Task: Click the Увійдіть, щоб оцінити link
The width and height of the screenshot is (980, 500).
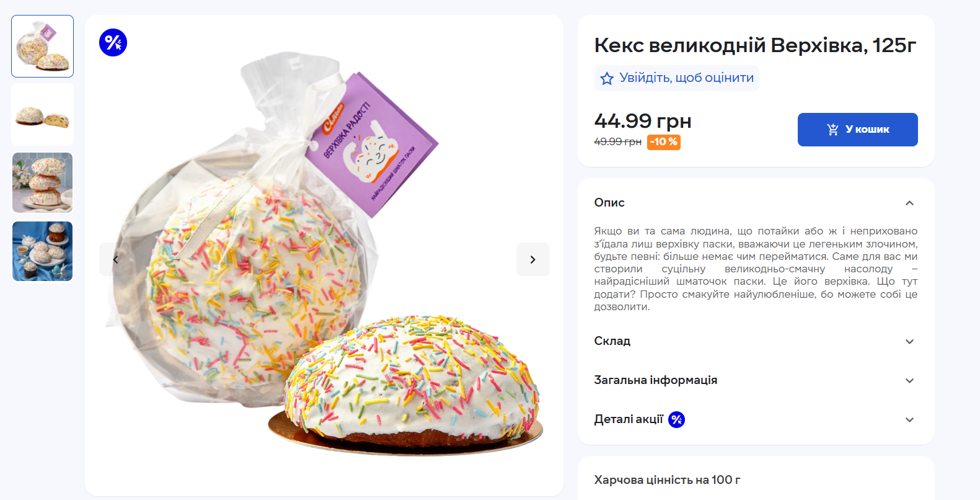Action: [686, 78]
